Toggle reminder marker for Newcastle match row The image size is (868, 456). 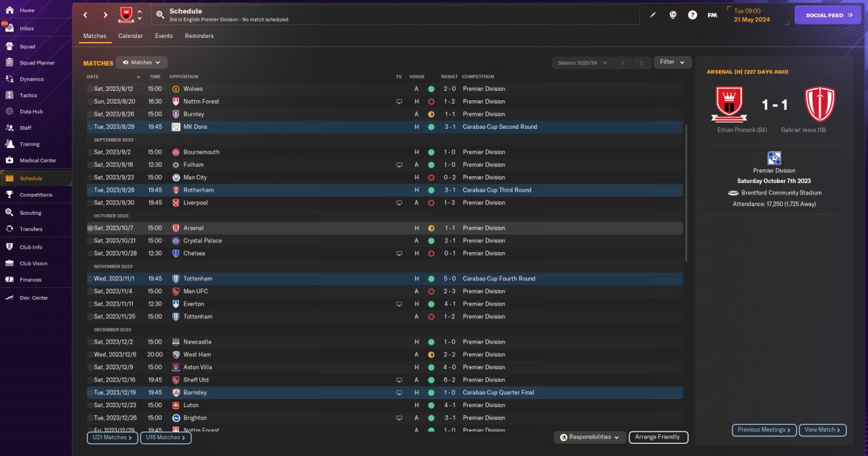pos(90,342)
